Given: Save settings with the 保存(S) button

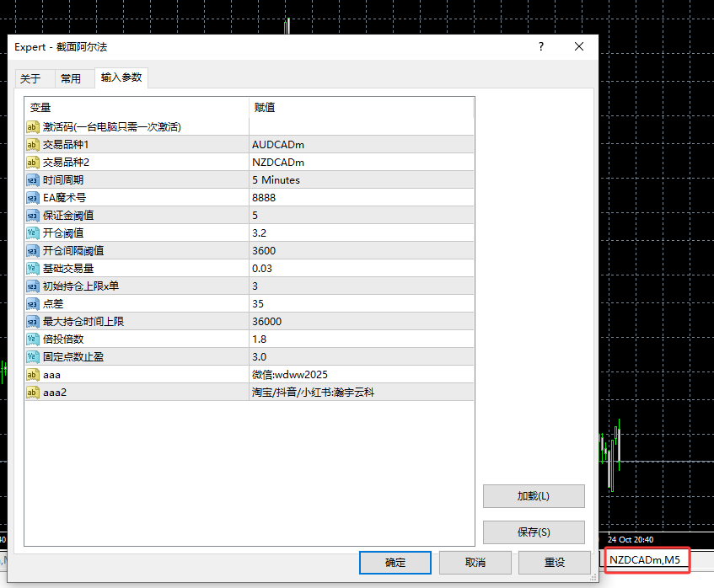Looking at the screenshot, I should click(533, 532).
